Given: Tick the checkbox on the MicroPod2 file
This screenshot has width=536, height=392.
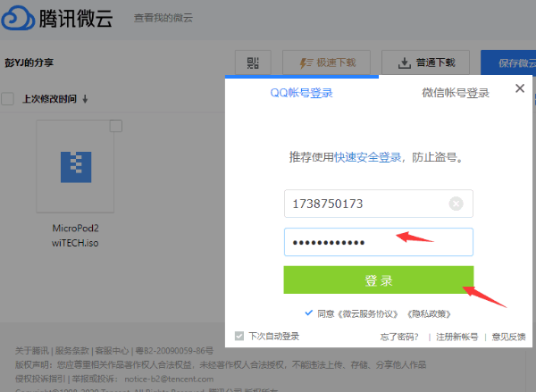Looking at the screenshot, I should tap(116, 126).
